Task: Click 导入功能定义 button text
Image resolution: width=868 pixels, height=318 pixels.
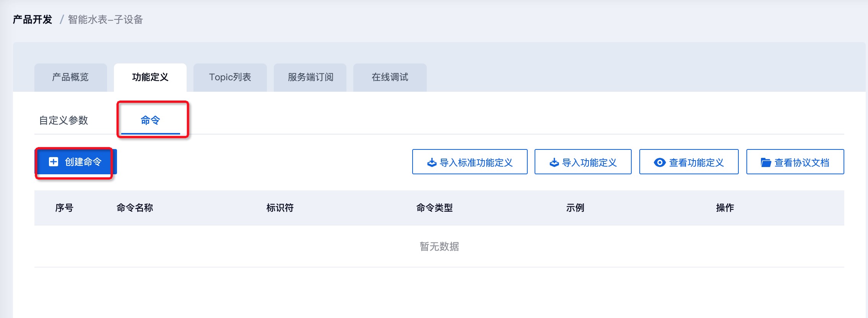Action: point(589,163)
